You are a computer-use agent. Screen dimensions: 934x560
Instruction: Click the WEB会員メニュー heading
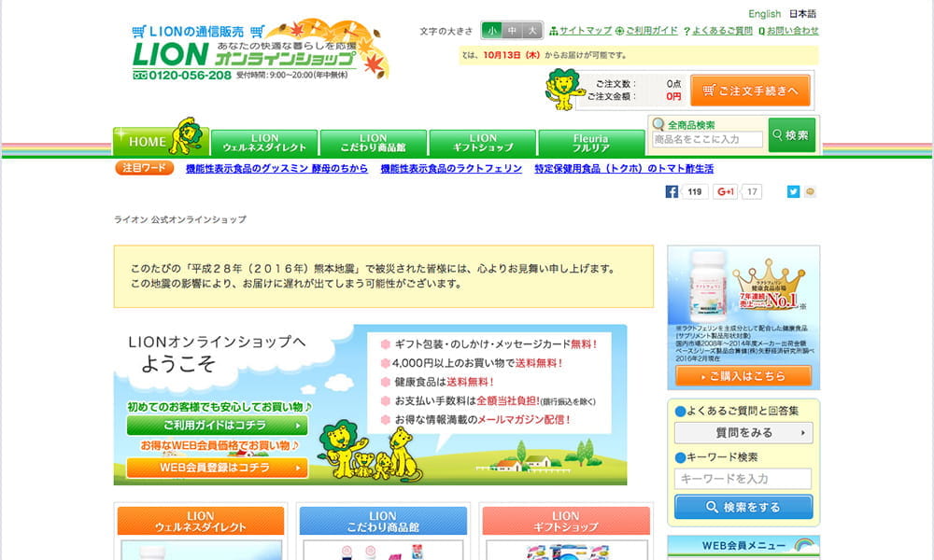point(743,545)
